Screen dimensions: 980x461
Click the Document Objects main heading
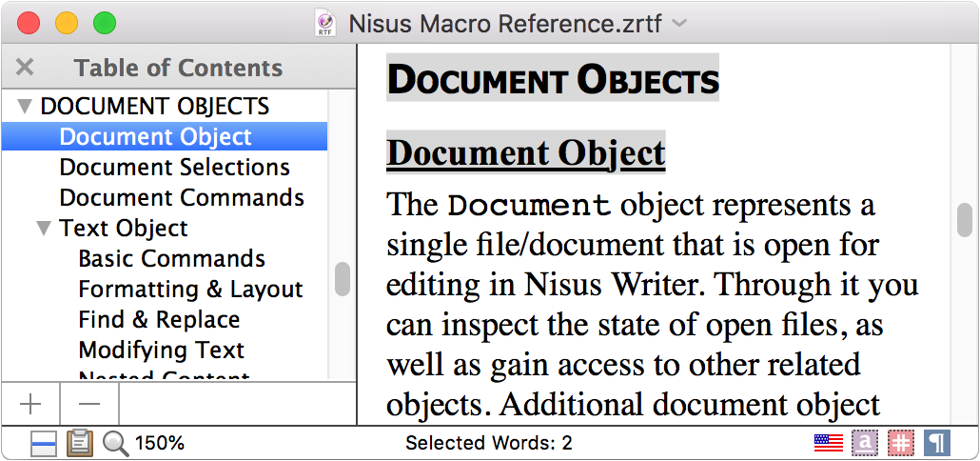(553, 79)
